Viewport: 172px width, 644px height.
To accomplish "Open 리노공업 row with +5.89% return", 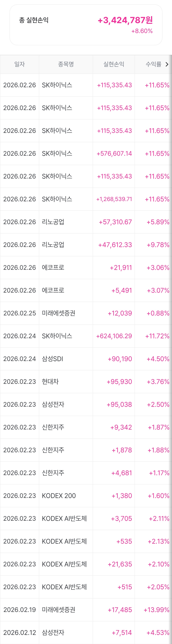I will click(86, 222).
